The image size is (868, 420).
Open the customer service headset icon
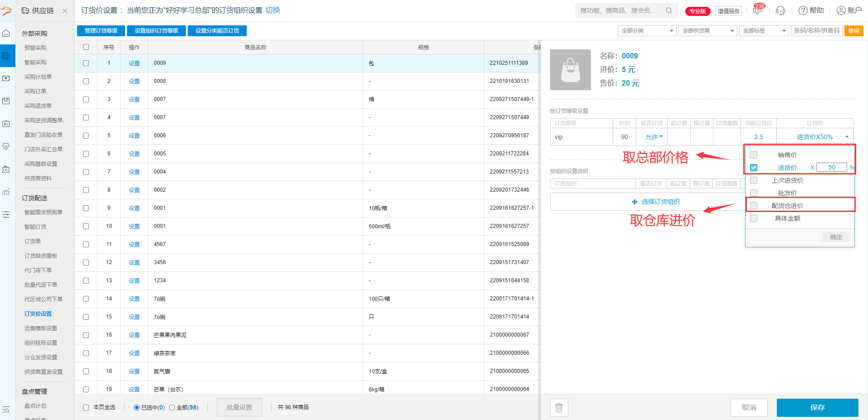pos(780,10)
